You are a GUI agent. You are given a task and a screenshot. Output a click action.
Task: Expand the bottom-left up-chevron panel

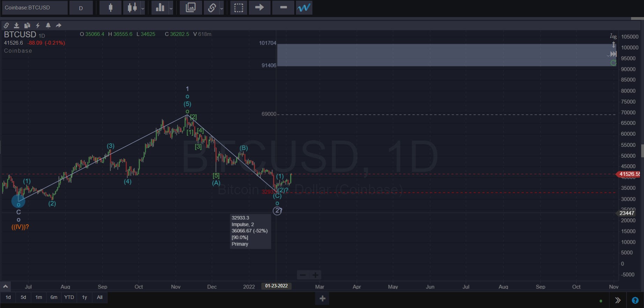pyautogui.click(x=6, y=286)
